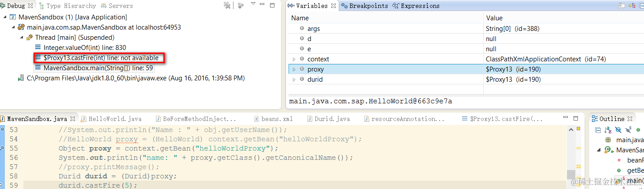Image resolution: width=644 pixels, height=189 pixels.
Task: Click the grey debug mode icon in Debug toolbar
Action: point(241,5)
